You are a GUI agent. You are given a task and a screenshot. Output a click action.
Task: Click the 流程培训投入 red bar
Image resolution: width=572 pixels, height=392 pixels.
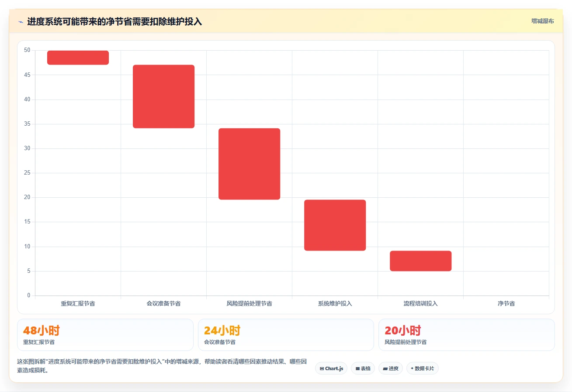coord(420,261)
